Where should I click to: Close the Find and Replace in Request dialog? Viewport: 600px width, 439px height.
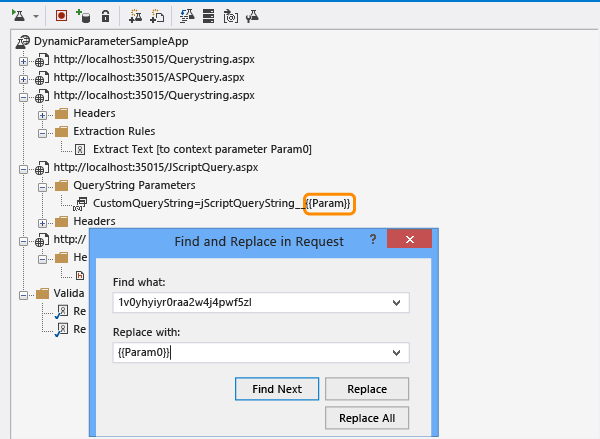tap(410, 239)
